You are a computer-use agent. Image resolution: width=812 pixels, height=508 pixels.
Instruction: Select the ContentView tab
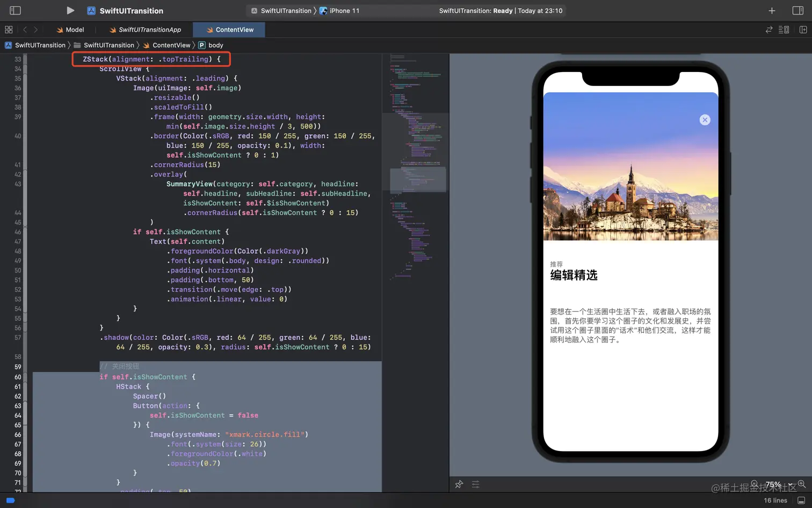(229, 30)
